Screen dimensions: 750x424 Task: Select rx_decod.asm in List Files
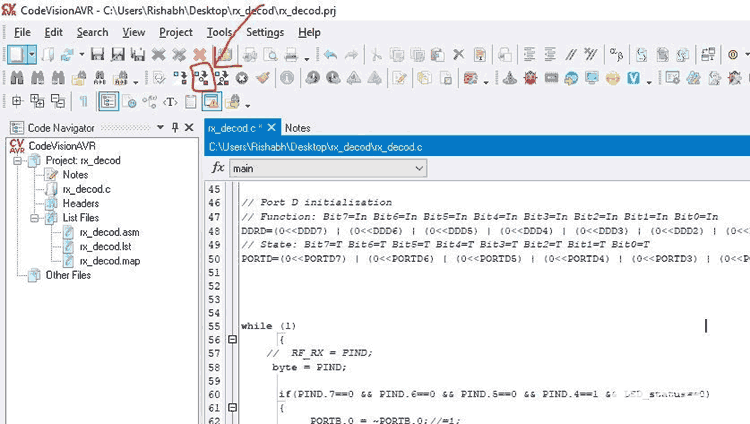(x=110, y=233)
